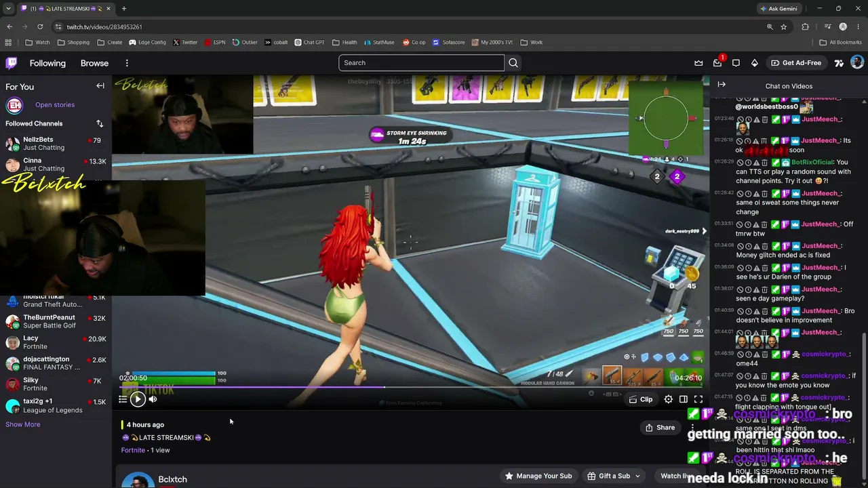Click the Clip button on the player
Image resolution: width=868 pixels, height=488 pixels.
641,399
